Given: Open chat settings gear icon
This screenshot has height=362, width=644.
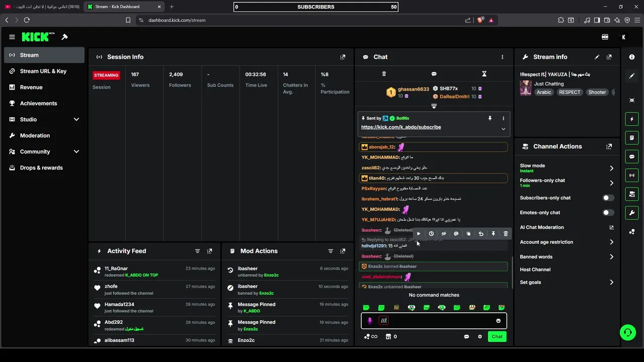Looking at the screenshot, I should click(x=480, y=337).
